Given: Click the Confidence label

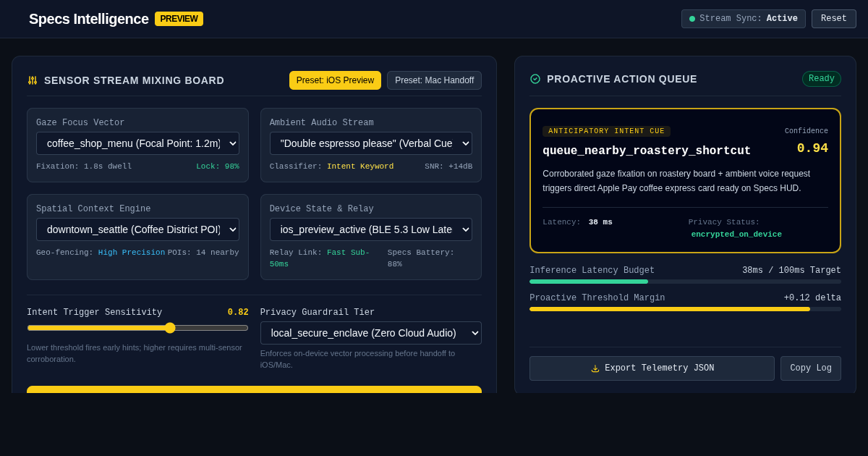Looking at the screenshot, I should pyautogui.click(x=807, y=132).
